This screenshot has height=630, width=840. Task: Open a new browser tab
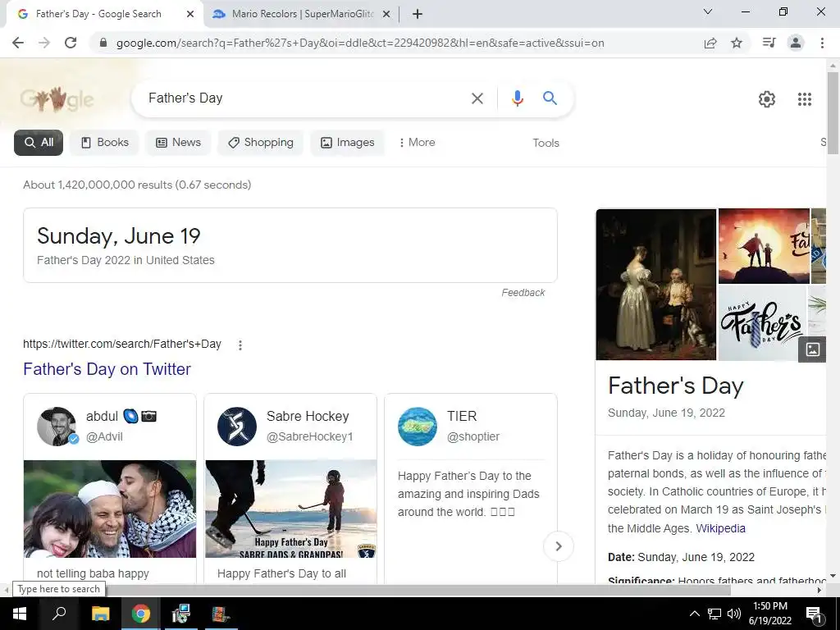click(x=418, y=14)
